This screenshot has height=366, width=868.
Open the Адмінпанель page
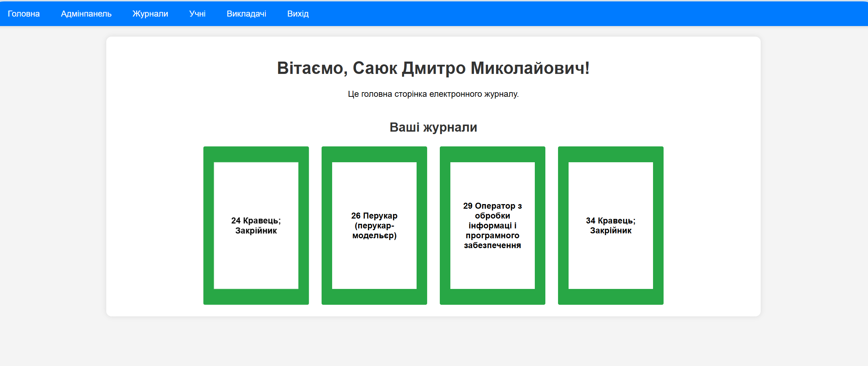click(x=86, y=13)
